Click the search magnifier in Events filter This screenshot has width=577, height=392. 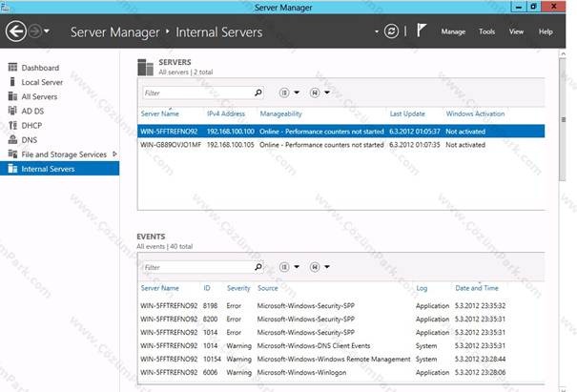[258, 267]
